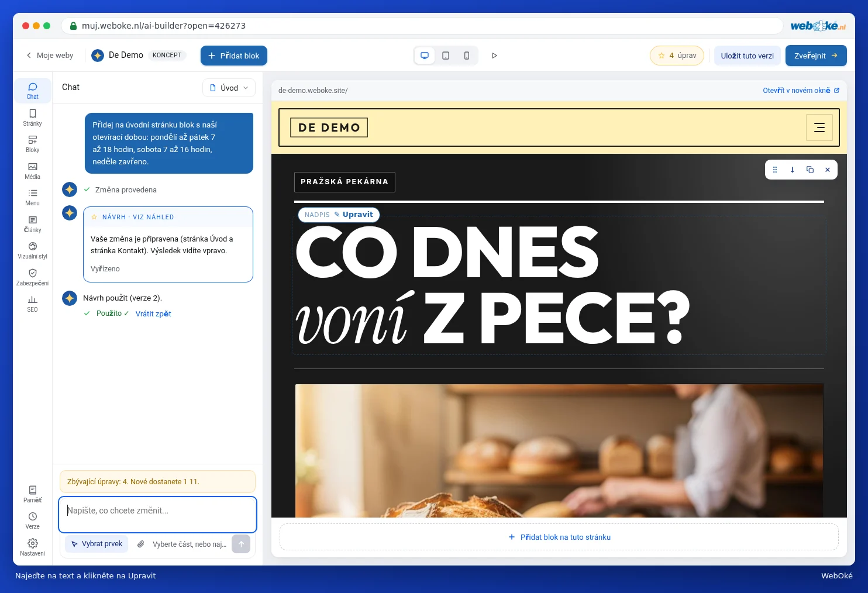Open the Vizuální styl panel
The width and height of the screenshot is (868, 593).
[x=33, y=250]
